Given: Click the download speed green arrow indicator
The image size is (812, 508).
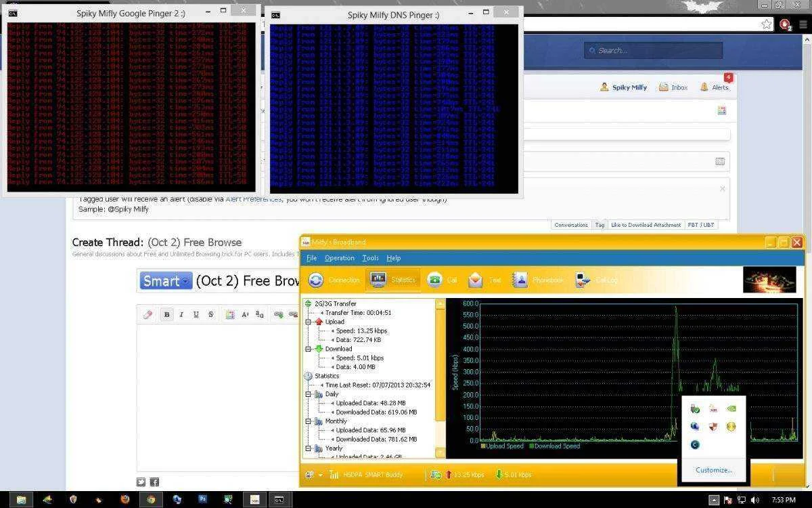Looking at the screenshot, I should pyautogui.click(x=499, y=475).
